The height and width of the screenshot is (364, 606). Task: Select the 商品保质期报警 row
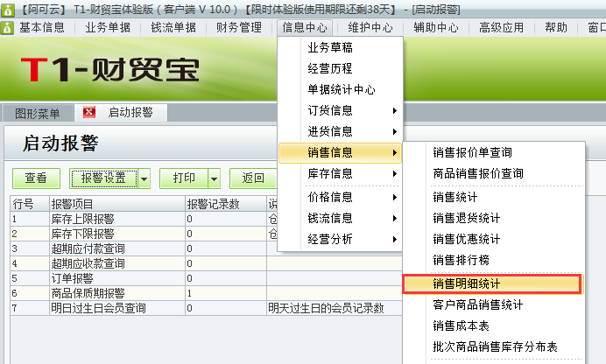pyautogui.click(x=206, y=293)
